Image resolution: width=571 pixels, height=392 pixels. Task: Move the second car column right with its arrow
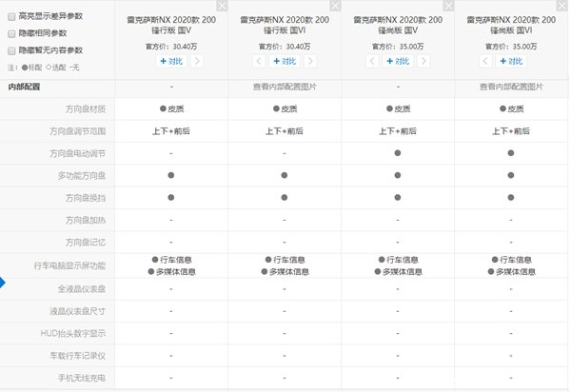[x=311, y=61]
